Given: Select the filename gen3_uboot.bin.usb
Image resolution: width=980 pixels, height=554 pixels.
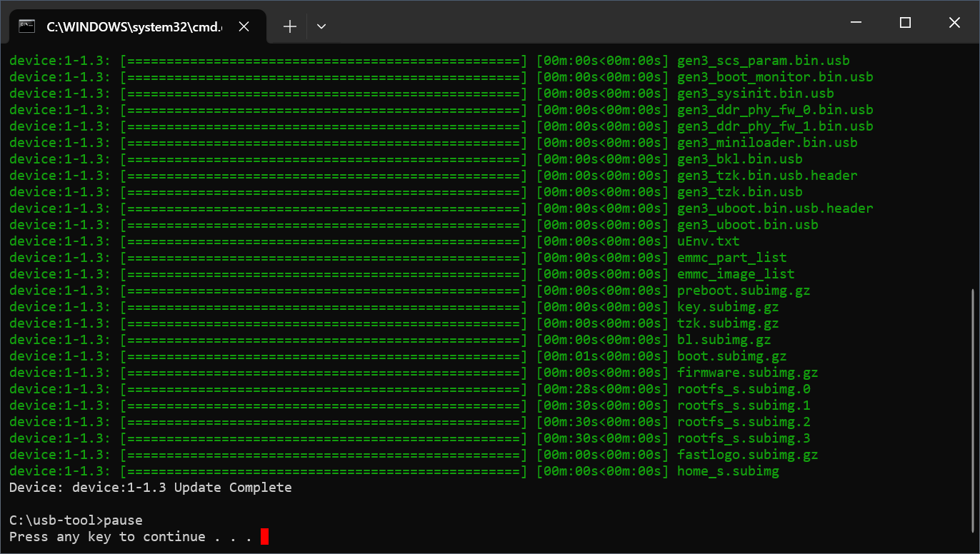Looking at the screenshot, I should (x=746, y=224).
